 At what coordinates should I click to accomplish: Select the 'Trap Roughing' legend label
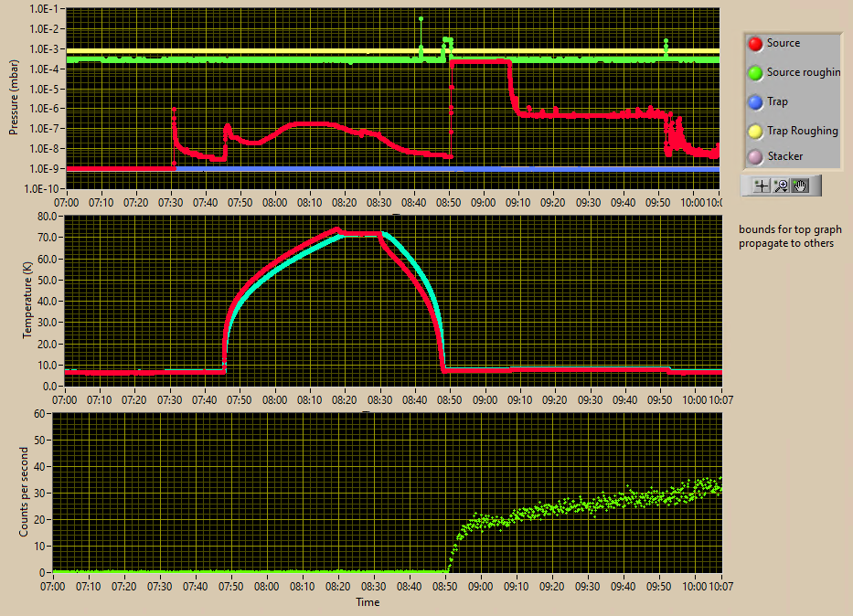click(x=803, y=131)
